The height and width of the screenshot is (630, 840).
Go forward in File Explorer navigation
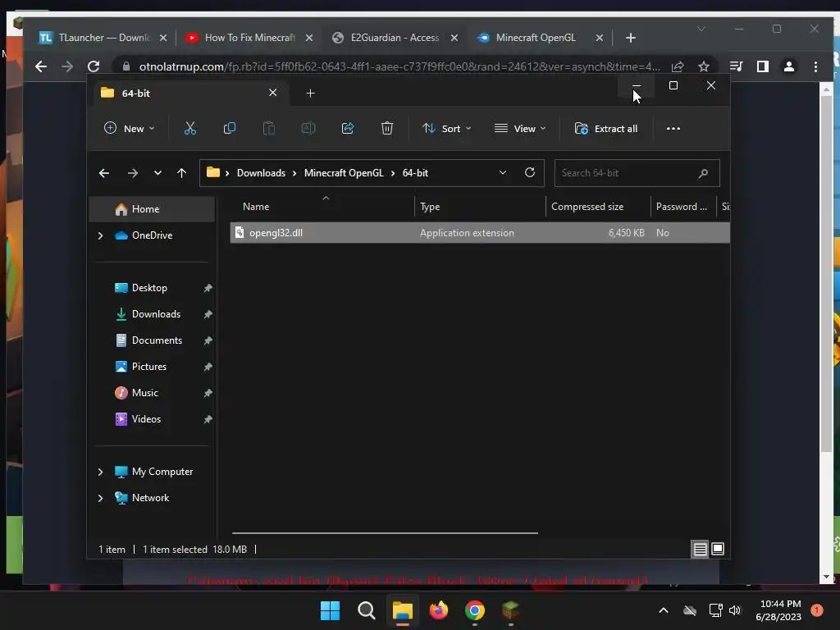pyautogui.click(x=132, y=173)
